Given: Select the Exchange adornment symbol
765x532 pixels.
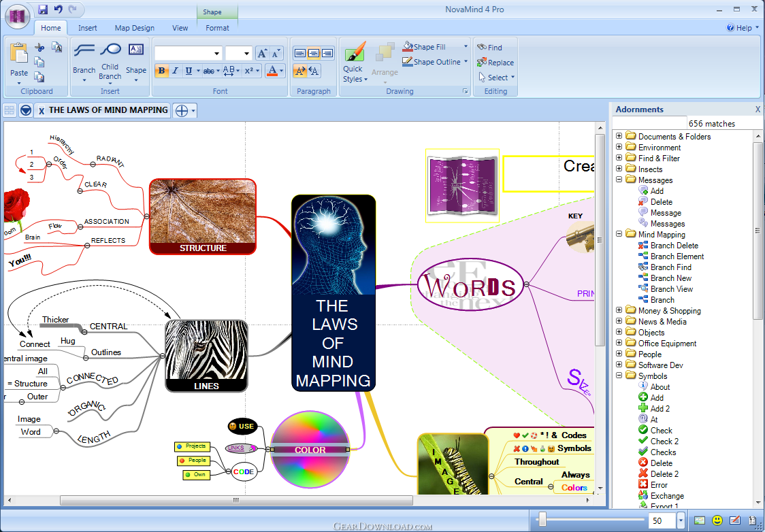Looking at the screenshot, I should pos(661,495).
